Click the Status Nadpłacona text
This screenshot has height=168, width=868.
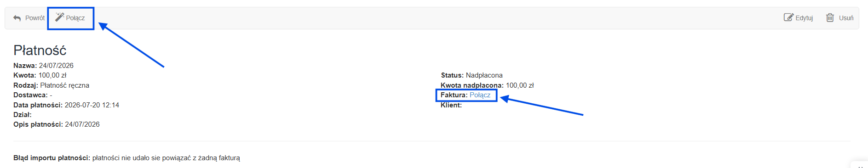(484, 75)
